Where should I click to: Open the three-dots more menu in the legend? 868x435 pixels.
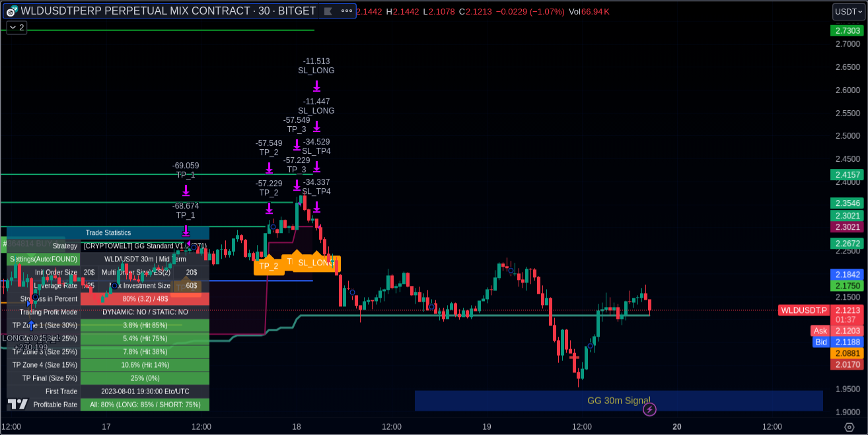point(347,11)
